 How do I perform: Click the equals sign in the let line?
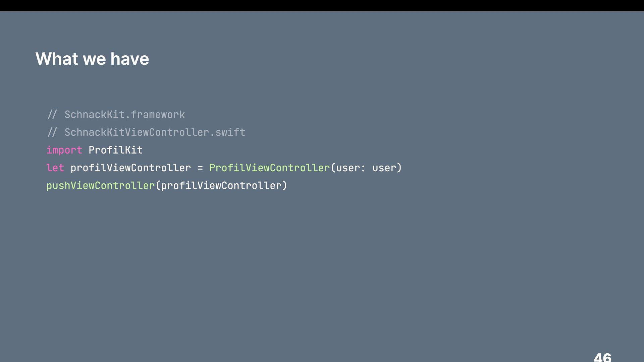tap(200, 168)
